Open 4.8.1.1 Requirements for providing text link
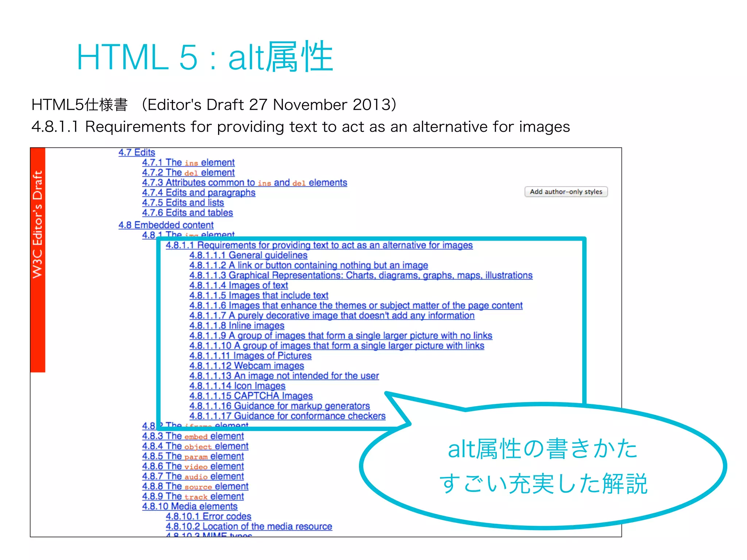 click(x=319, y=245)
